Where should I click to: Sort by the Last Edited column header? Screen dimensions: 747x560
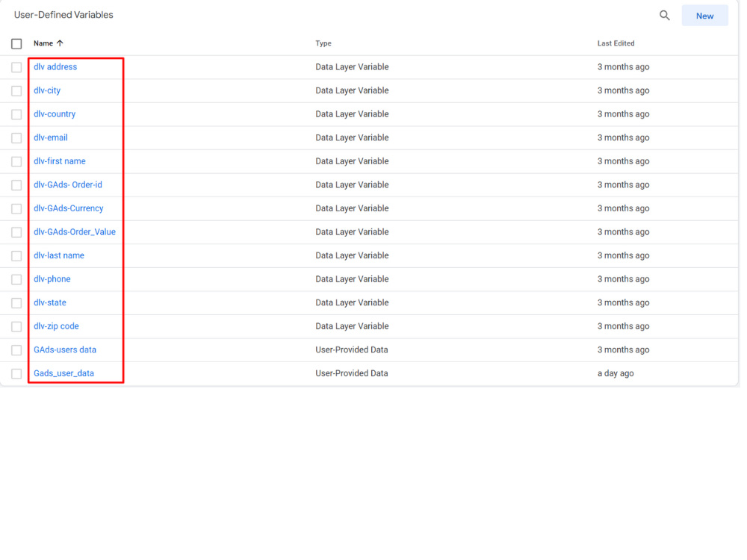pos(616,43)
